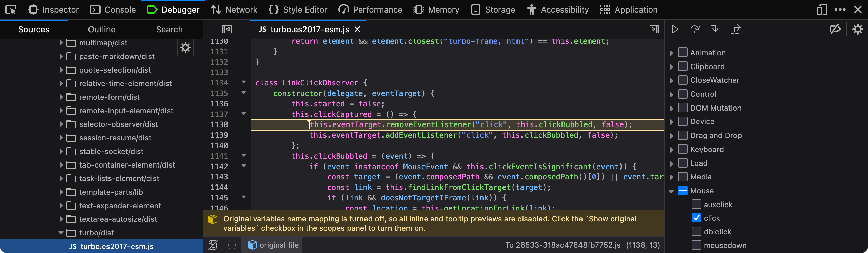The width and height of the screenshot is (868, 253).
Task: Expand the session-resume/dist folder
Action: point(61,138)
